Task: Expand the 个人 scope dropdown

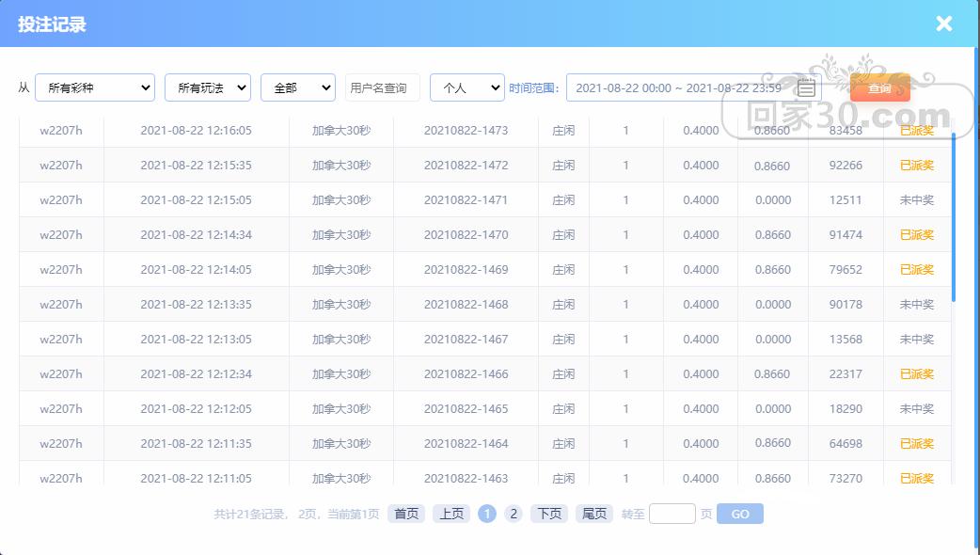Action: point(466,87)
